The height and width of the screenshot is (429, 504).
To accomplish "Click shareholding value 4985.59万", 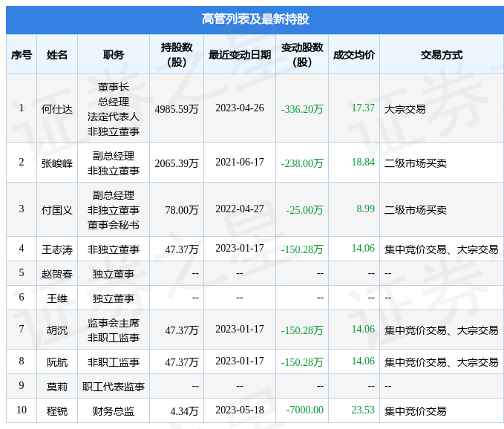I will click(x=177, y=109).
